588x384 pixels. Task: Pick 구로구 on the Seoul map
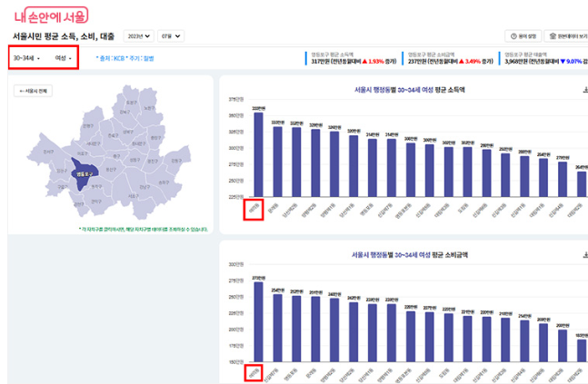pyautogui.click(x=62, y=187)
